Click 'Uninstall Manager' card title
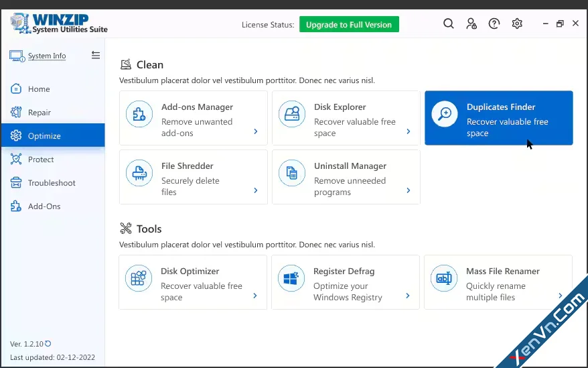 coord(350,166)
